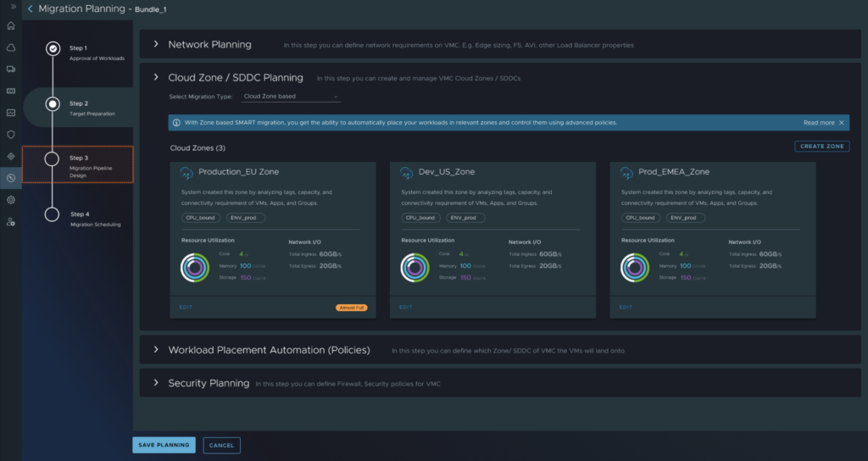Image resolution: width=868 pixels, height=461 pixels.
Task: Edit the Prod_EMEA_Zone card
Action: pos(626,307)
